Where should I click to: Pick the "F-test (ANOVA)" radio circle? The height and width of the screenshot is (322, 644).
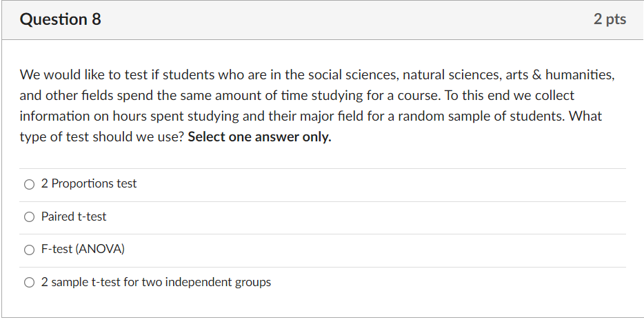29,250
